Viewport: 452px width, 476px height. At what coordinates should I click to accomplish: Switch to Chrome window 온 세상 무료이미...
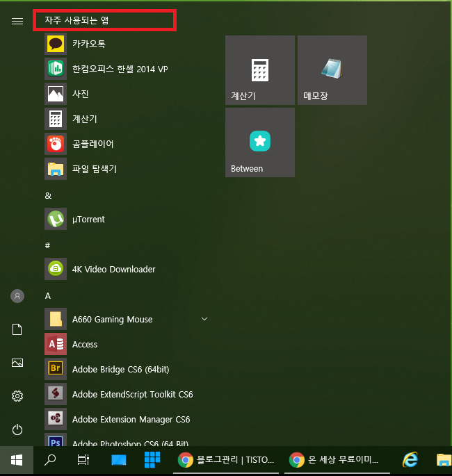[x=337, y=460]
